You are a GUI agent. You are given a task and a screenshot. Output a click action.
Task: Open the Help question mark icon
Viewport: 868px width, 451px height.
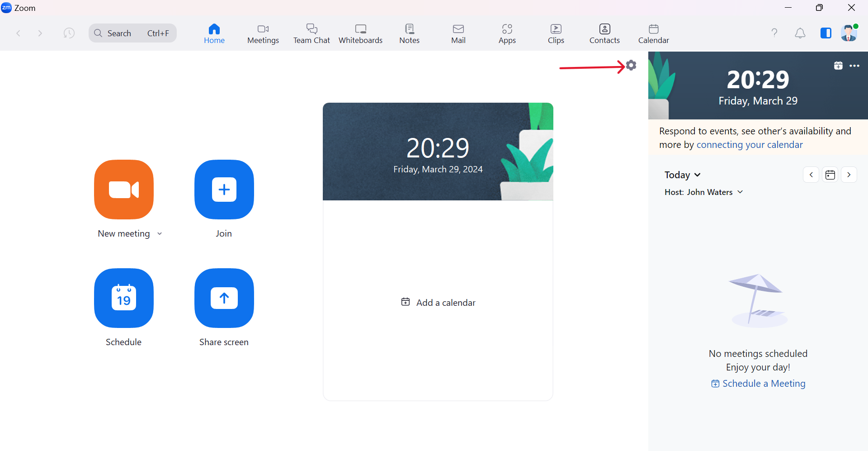pos(774,33)
